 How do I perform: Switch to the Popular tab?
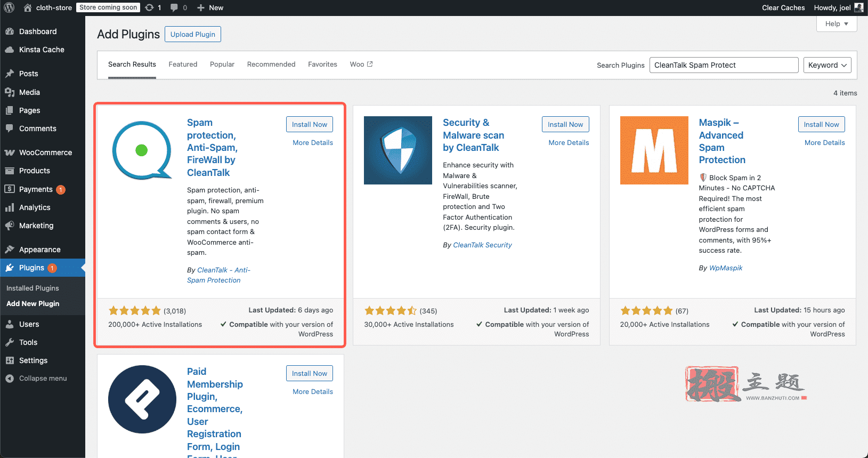click(222, 65)
